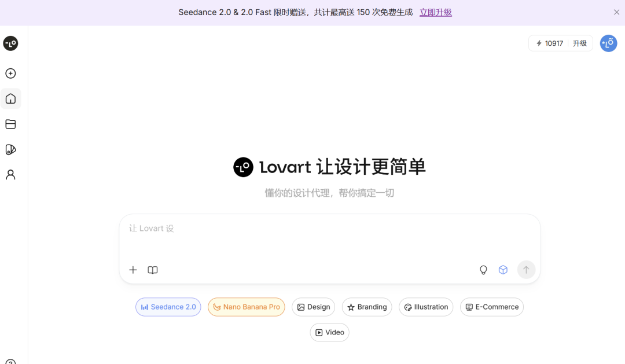Toggle the blue 3D cube mode icon

pos(503,270)
